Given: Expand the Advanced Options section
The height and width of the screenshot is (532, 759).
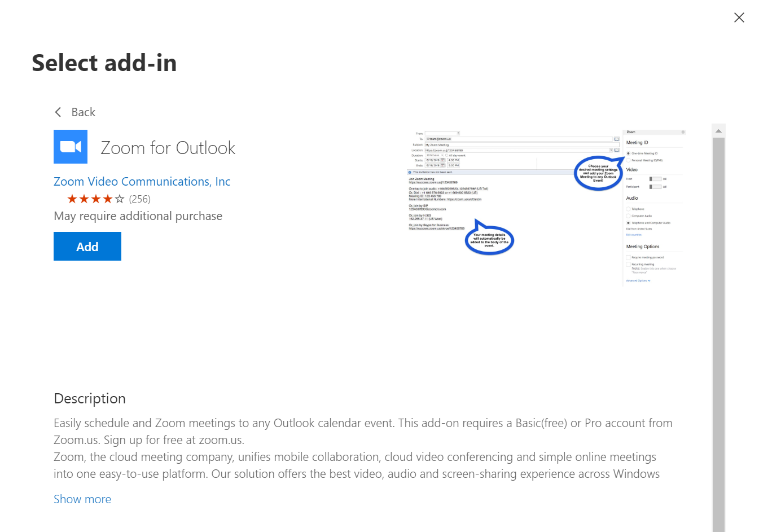Looking at the screenshot, I should (x=637, y=280).
